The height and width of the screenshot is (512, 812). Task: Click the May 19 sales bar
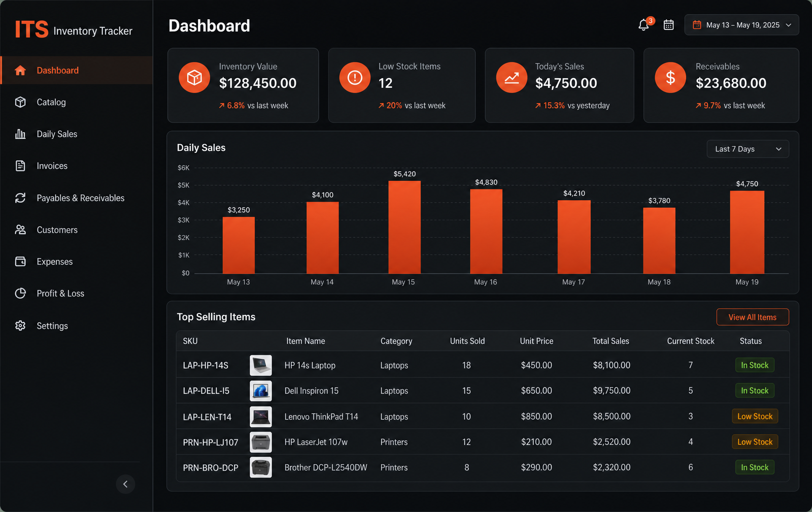(x=747, y=232)
